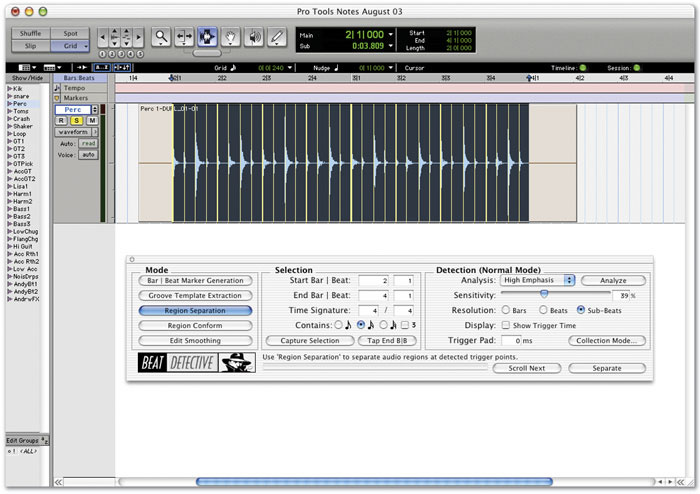Click the Nudge note value icon
This screenshot has width=700, height=494.
336,68
